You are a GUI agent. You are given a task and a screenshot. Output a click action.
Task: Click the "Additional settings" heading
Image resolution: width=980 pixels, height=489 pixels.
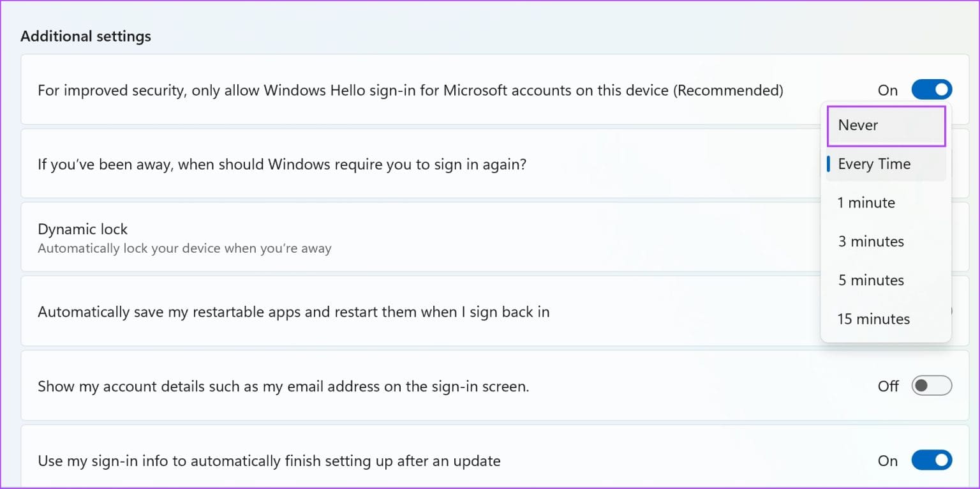pos(85,36)
